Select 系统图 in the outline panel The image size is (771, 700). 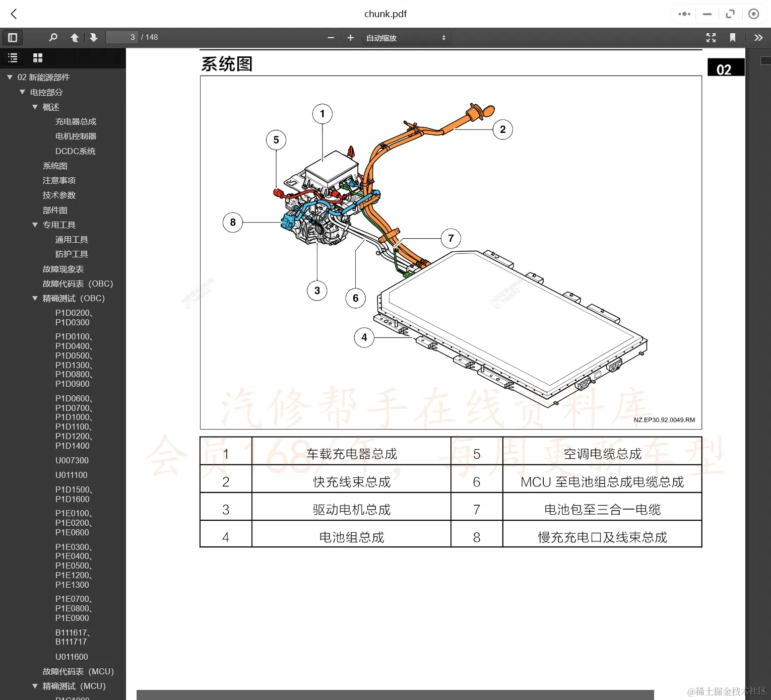click(x=56, y=165)
